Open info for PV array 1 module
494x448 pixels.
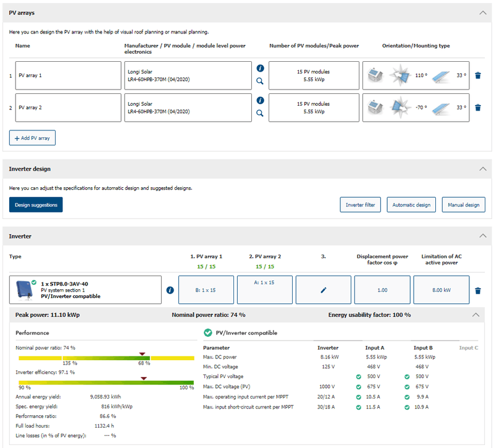(x=260, y=68)
